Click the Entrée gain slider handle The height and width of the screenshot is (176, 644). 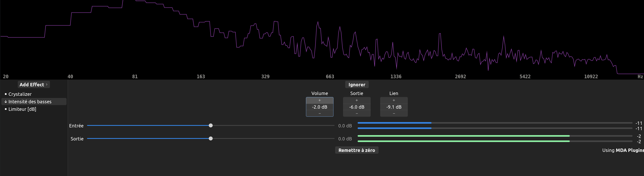tap(211, 125)
